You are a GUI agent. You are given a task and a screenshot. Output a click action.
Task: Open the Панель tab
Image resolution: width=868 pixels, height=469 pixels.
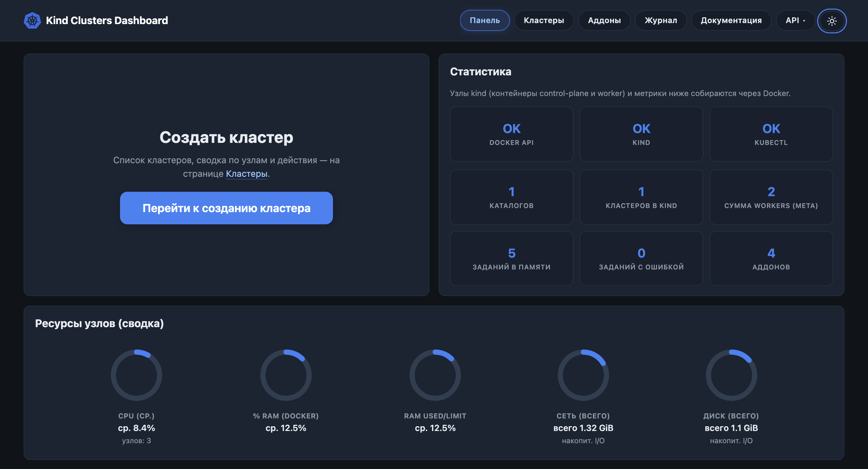485,20
